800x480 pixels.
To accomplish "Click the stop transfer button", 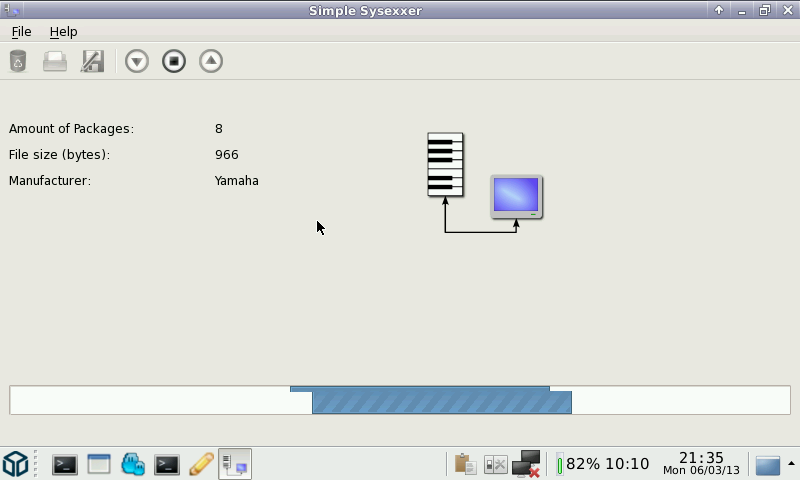I will (x=173, y=61).
